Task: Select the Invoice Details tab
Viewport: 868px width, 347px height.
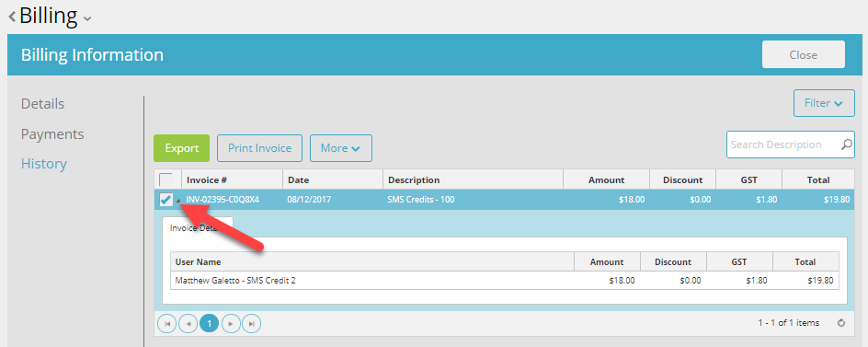Action: [x=198, y=228]
